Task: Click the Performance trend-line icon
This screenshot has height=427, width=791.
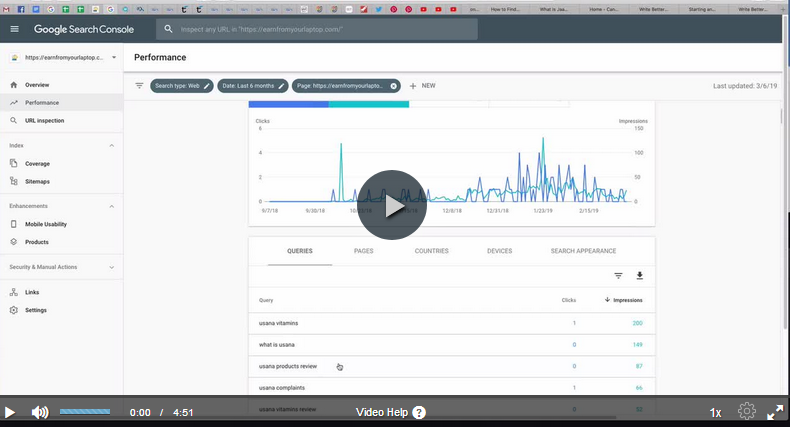Action: tap(14, 102)
